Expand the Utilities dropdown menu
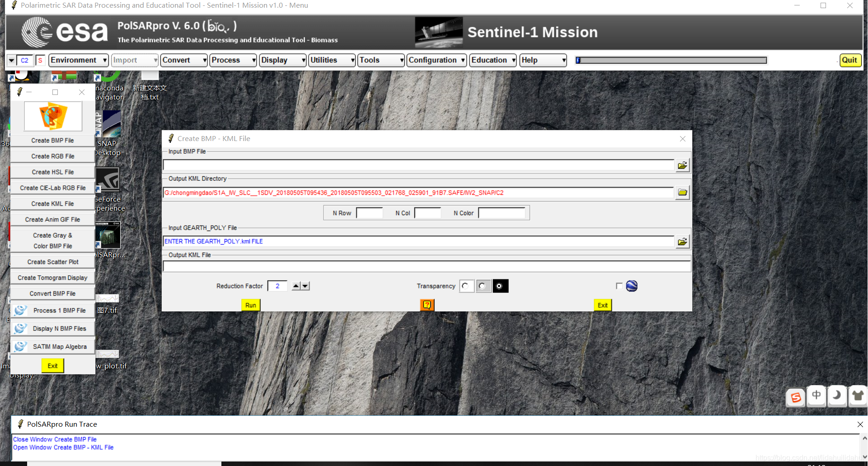This screenshot has height=466, width=868. pos(332,60)
